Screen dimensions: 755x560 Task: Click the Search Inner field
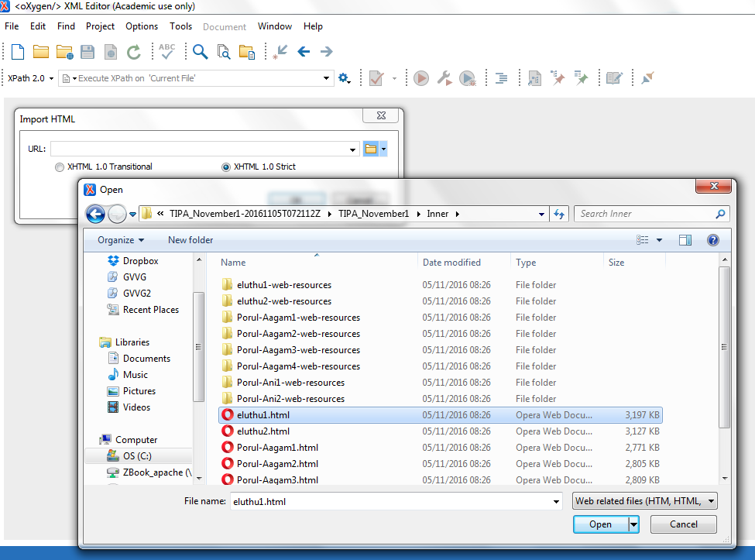tap(646, 214)
